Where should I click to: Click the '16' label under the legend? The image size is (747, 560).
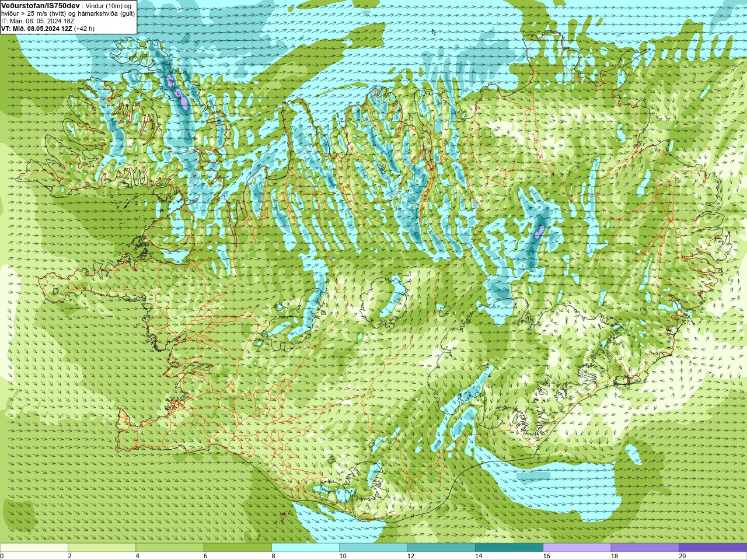547,556
